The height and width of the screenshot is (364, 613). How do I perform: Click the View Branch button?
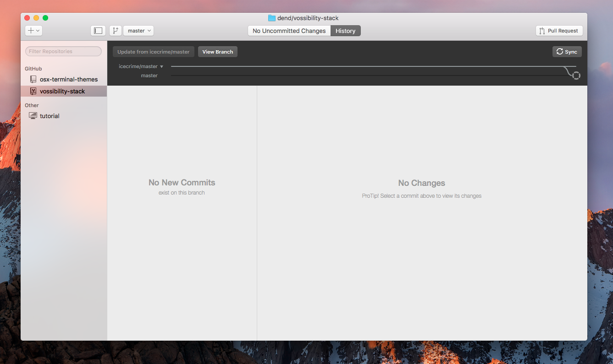218,52
